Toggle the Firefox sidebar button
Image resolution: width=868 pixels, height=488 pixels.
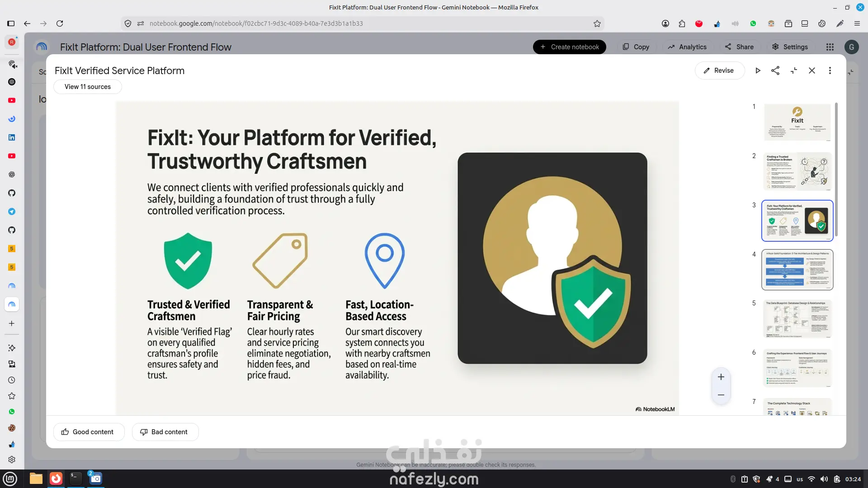pos(11,23)
